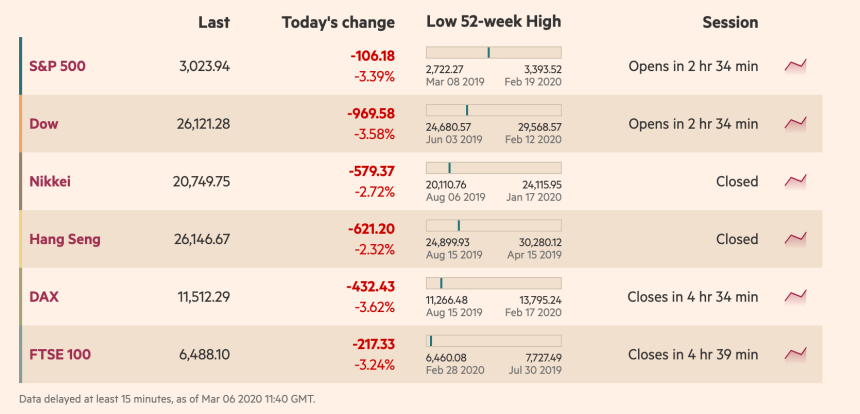Screen dimensions: 860x414
Task: Click the Dow row chart icon
Action: pyautogui.click(x=796, y=124)
